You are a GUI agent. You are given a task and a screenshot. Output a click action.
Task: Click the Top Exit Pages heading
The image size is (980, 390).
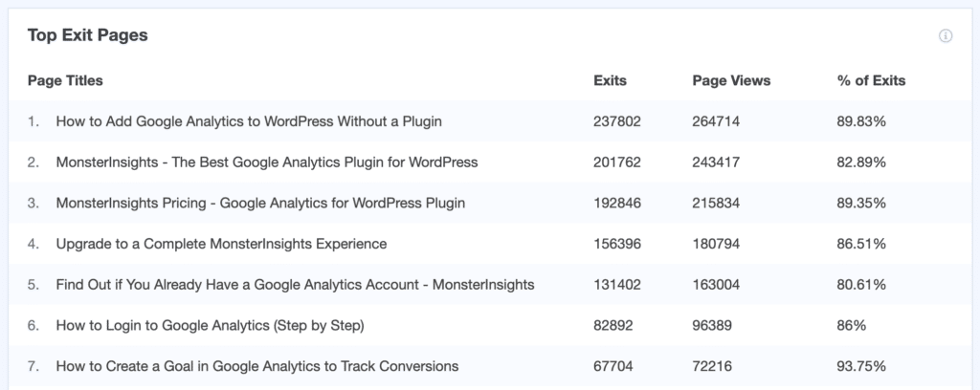(87, 35)
